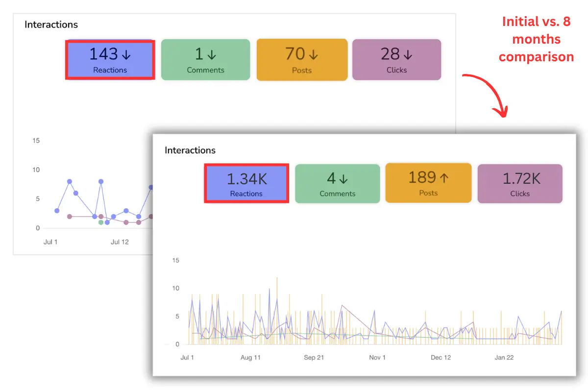Select the Interactions header in background window
The height and width of the screenshot is (392, 588).
point(51,24)
